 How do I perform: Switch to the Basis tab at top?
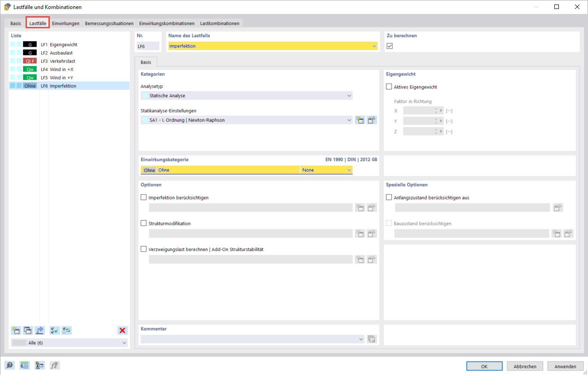[16, 23]
